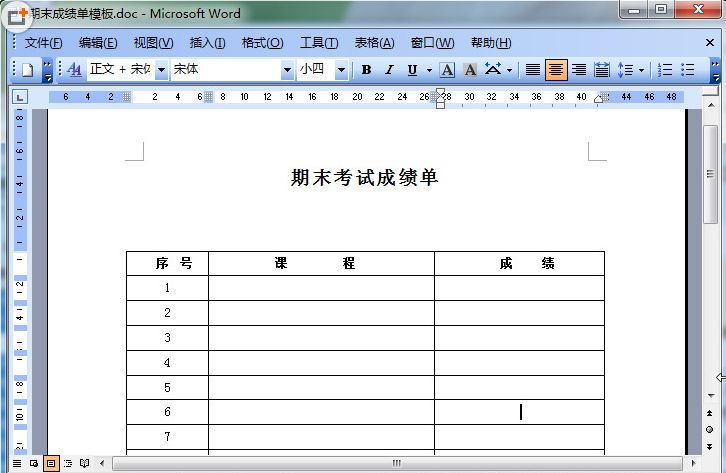726x473 pixels.
Task: Open the 视图(V) menu
Action: [x=153, y=43]
